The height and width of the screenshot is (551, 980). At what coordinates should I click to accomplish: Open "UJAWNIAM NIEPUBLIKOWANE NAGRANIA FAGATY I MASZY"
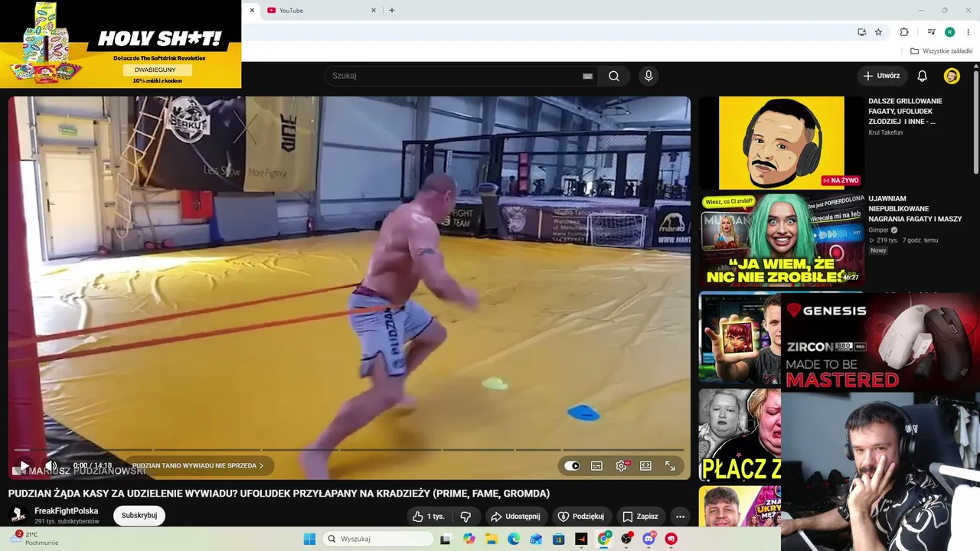(x=915, y=209)
